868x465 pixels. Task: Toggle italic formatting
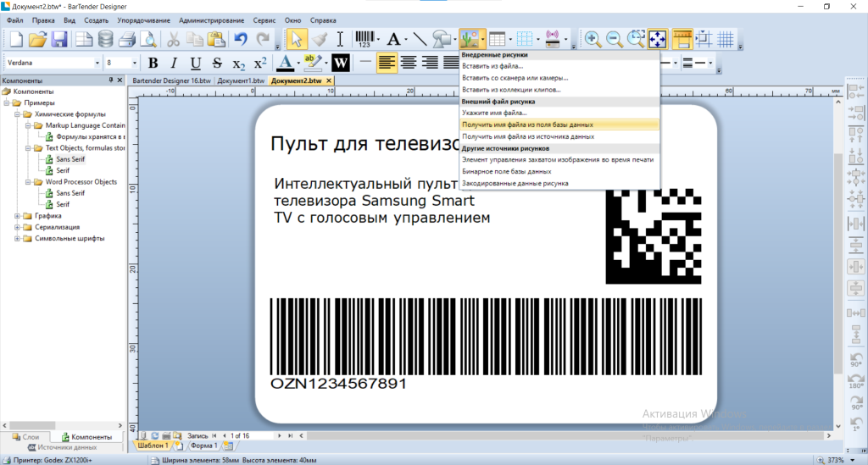click(174, 63)
